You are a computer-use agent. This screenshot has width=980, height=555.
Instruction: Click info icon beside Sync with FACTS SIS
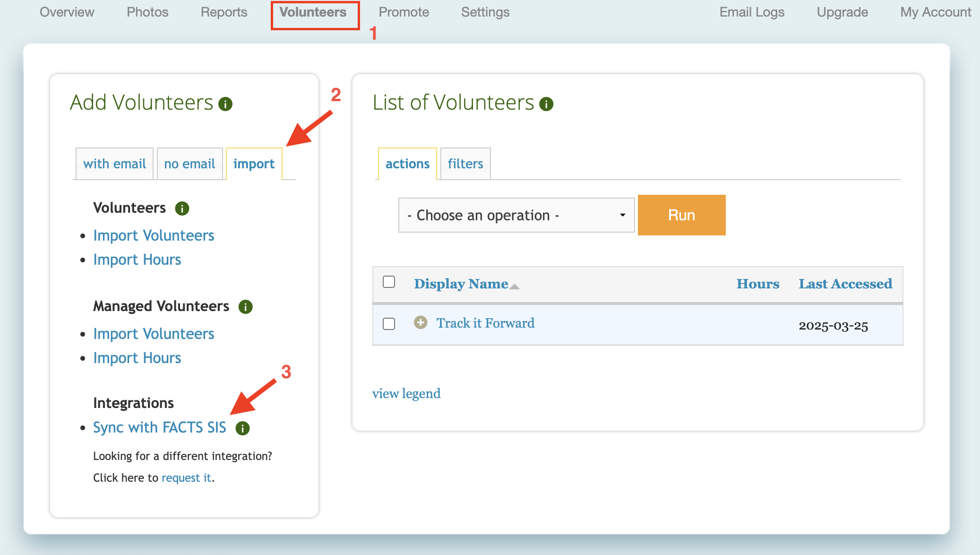pyautogui.click(x=242, y=428)
